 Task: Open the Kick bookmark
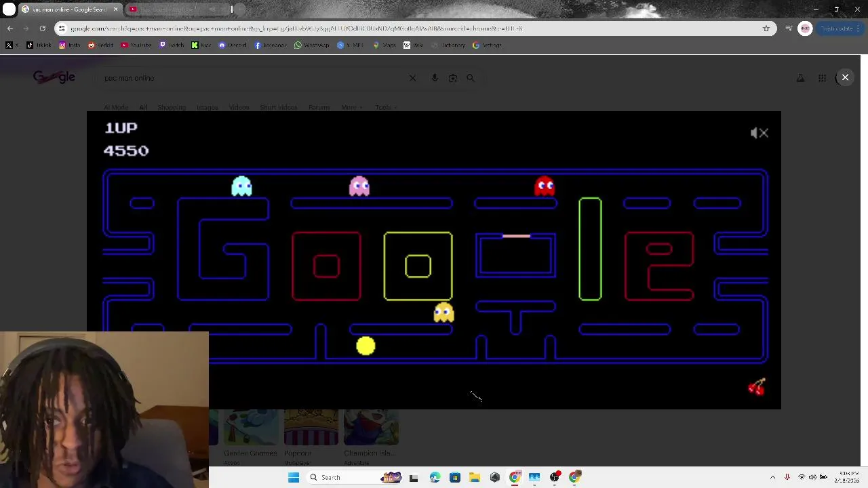click(x=201, y=45)
